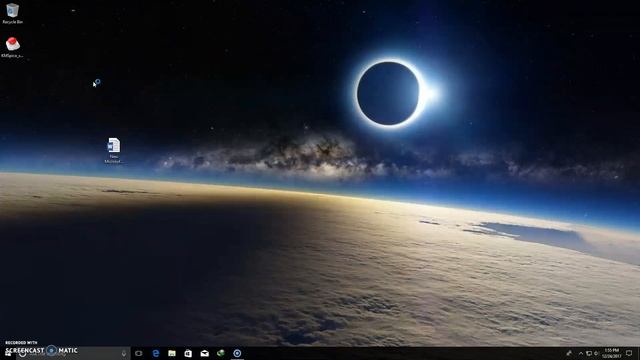Open the Mail app from the taskbar
640x360 pixels.
pyautogui.click(x=204, y=353)
